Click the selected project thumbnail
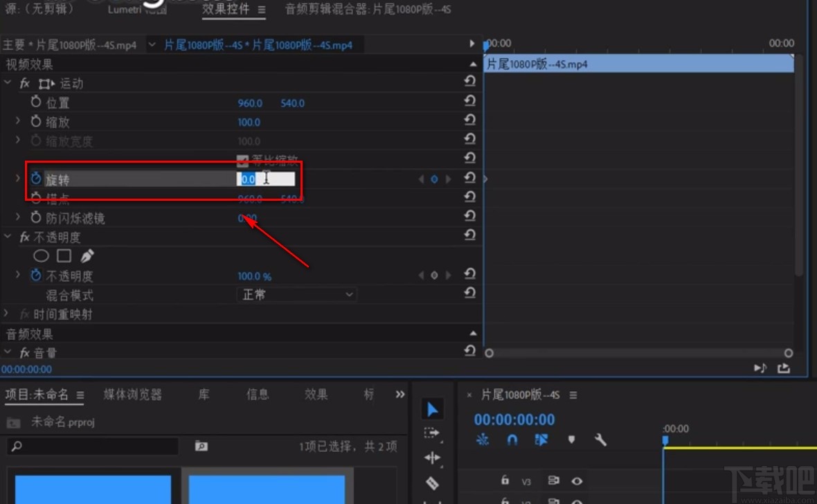The height and width of the screenshot is (504, 817). [x=267, y=488]
